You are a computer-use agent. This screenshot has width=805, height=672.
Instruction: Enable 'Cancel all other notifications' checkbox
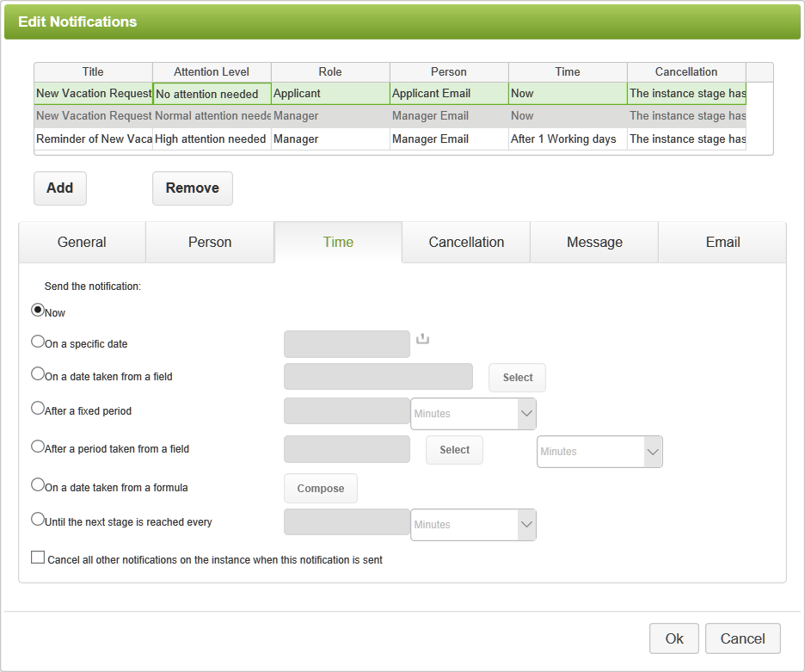point(38,558)
